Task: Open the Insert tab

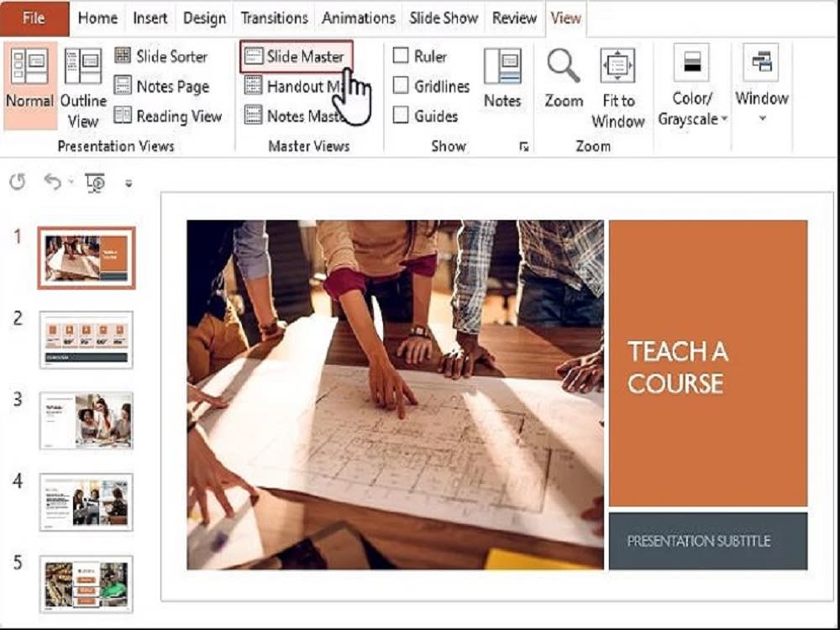Action: [x=150, y=18]
